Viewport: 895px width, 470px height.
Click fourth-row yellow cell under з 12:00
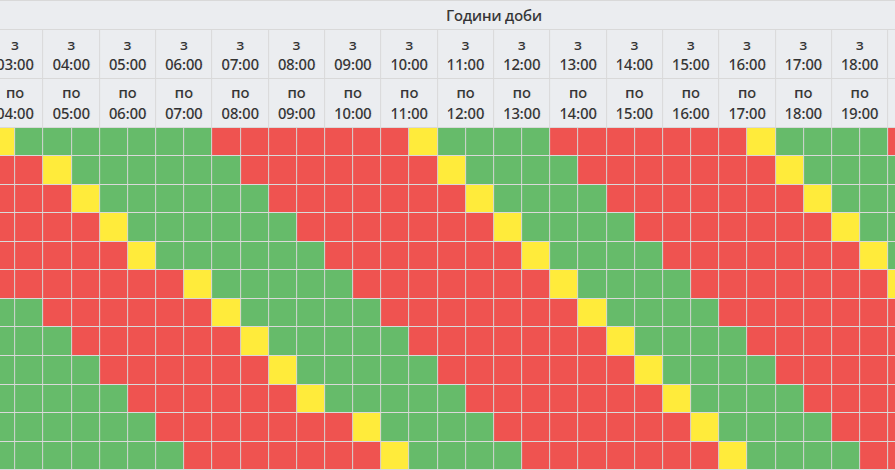(508, 227)
